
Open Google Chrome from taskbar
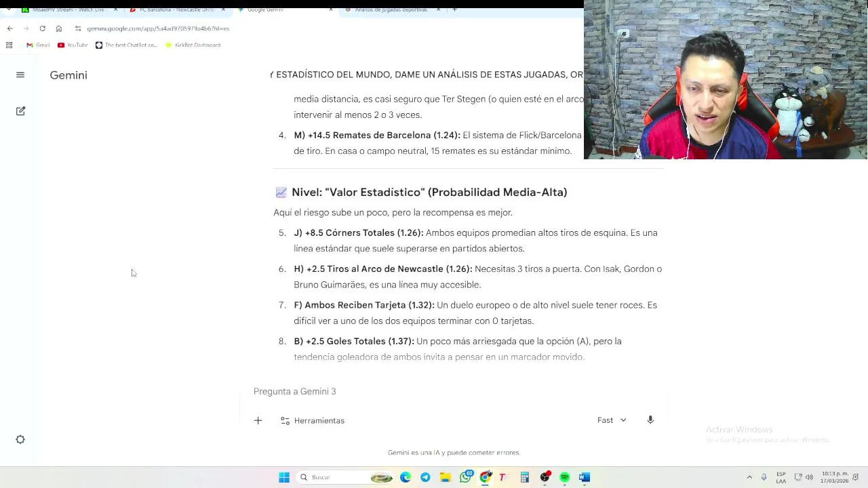coord(485,477)
